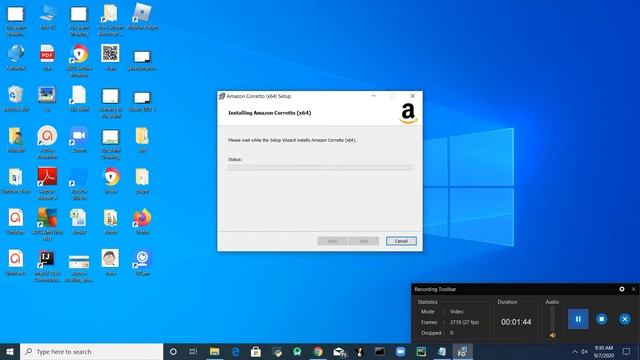Image resolution: width=640 pixels, height=360 pixels.
Task: Select the Firefox desktop shortcut
Action: pyautogui.click(x=142, y=221)
